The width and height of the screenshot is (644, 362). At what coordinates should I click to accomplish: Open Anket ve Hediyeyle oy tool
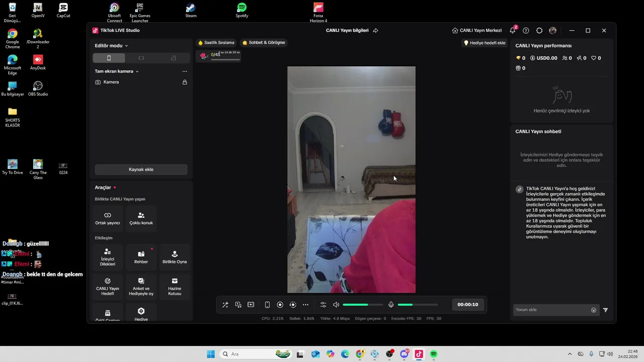141,287
